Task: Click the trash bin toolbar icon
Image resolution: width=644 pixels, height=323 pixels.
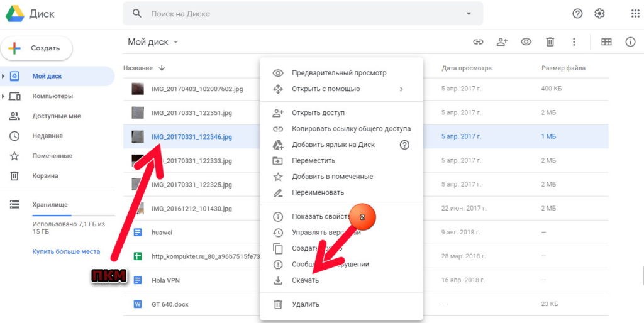Action: point(550,42)
